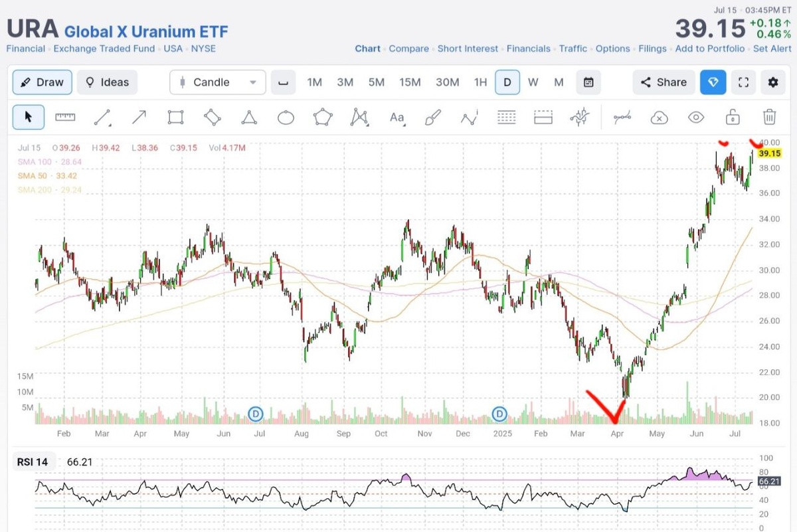This screenshot has height=532, width=797.
Task: Switch to 1H timeframe
Action: pyautogui.click(x=480, y=82)
